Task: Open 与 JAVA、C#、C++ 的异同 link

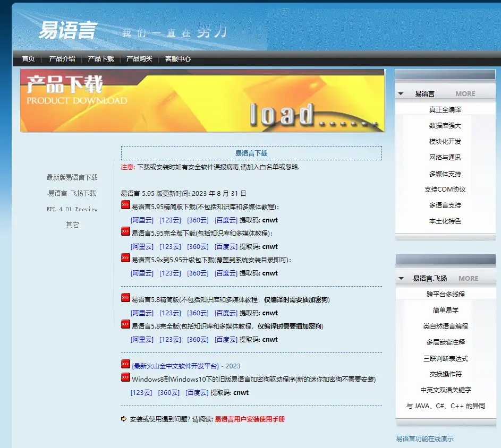Action: click(446, 406)
